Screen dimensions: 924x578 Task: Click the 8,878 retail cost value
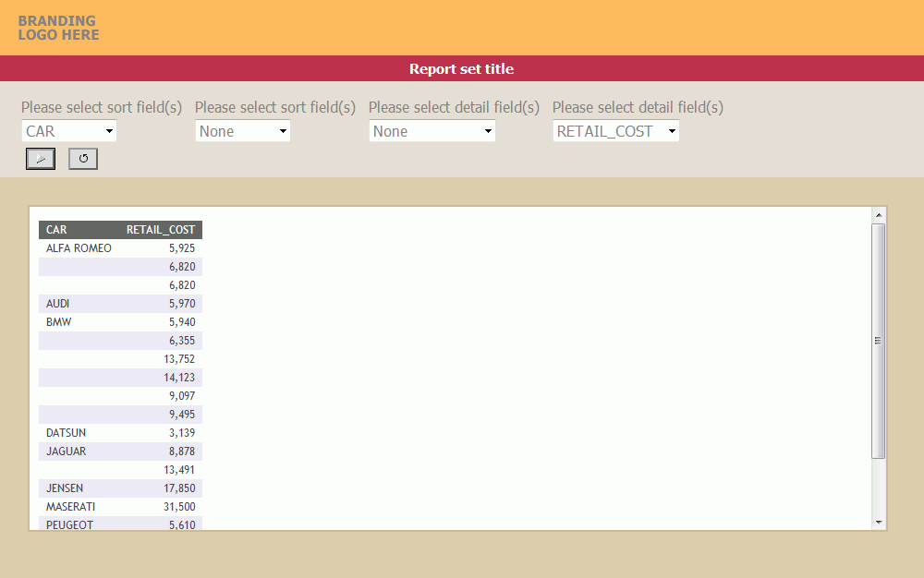click(182, 452)
